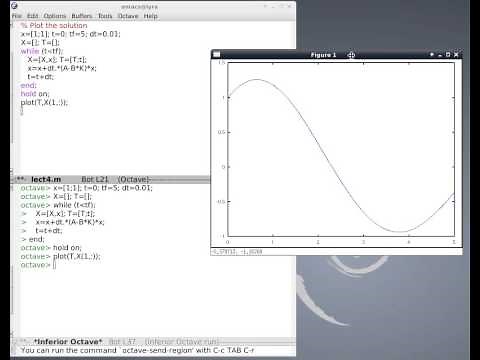The width and height of the screenshot is (480, 360).
Task: Click the coordinate readout at the bottom of Figure 1
Action: (x=237, y=252)
